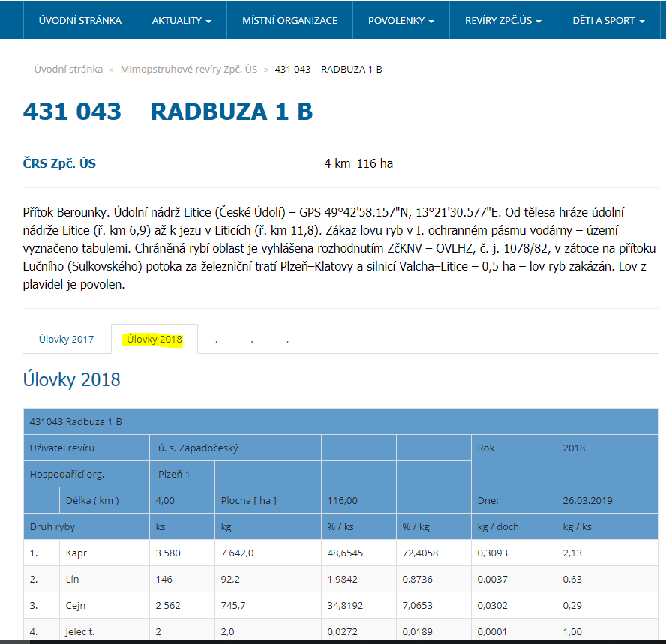The height and width of the screenshot is (644, 666).
Task: Open first dot tab after Úlovky 2018
Action: tap(217, 340)
